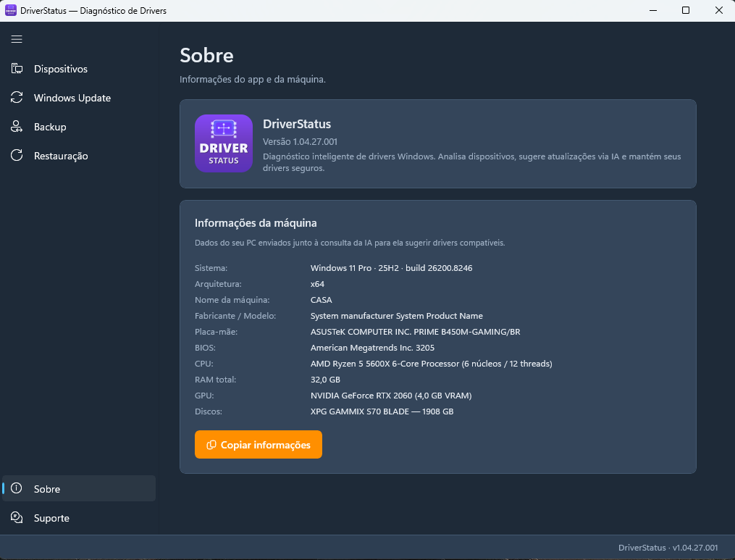Click the 'Dados do seu PC enviados' note
Image resolution: width=735 pixels, height=560 pixels.
click(350, 243)
